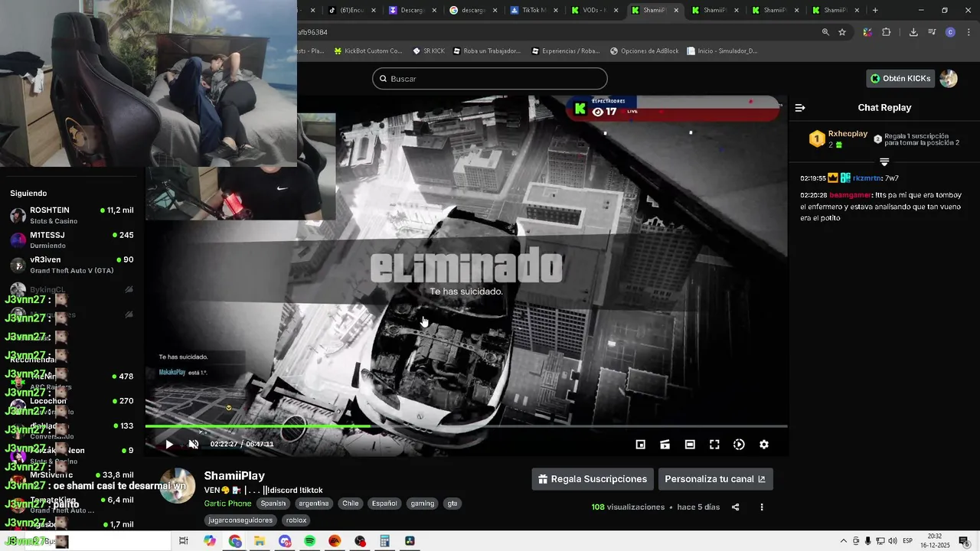Share the VOD via share icon
Viewport: 980px width, 551px height.
736,507
